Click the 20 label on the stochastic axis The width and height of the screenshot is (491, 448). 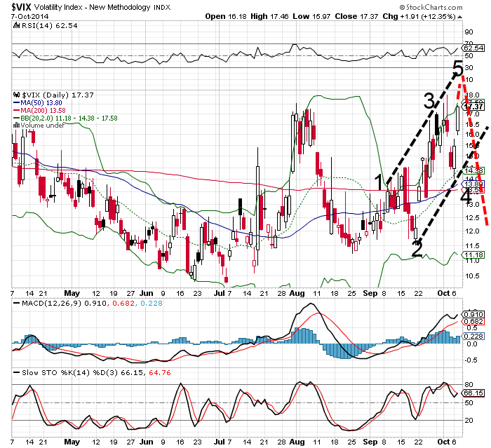pyautogui.click(x=469, y=421)
